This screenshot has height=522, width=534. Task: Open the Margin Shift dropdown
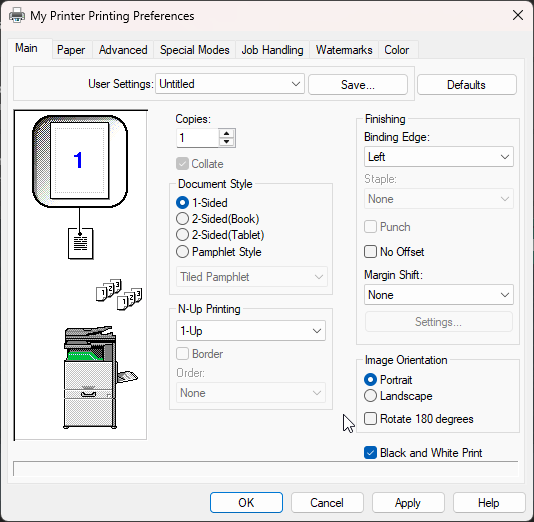439,295
